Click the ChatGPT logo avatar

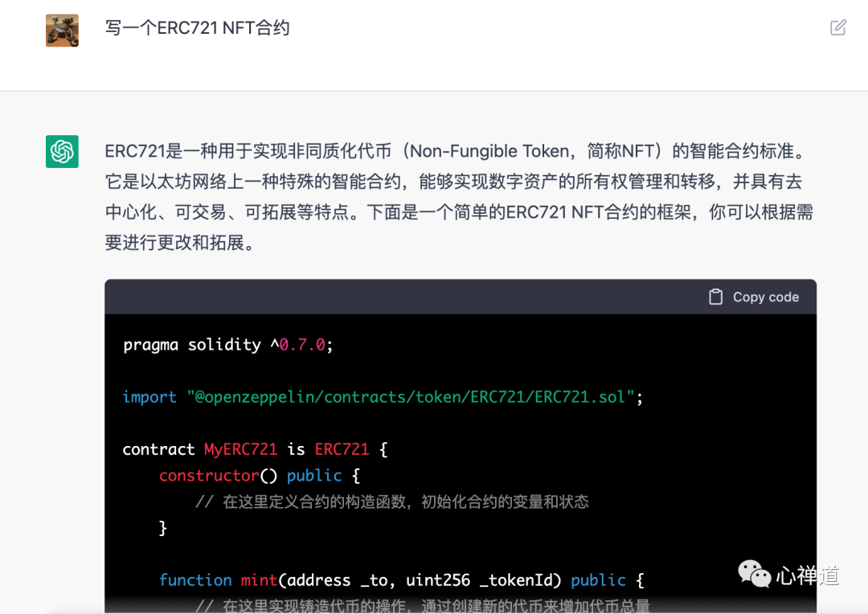click(x=62, y=151)
